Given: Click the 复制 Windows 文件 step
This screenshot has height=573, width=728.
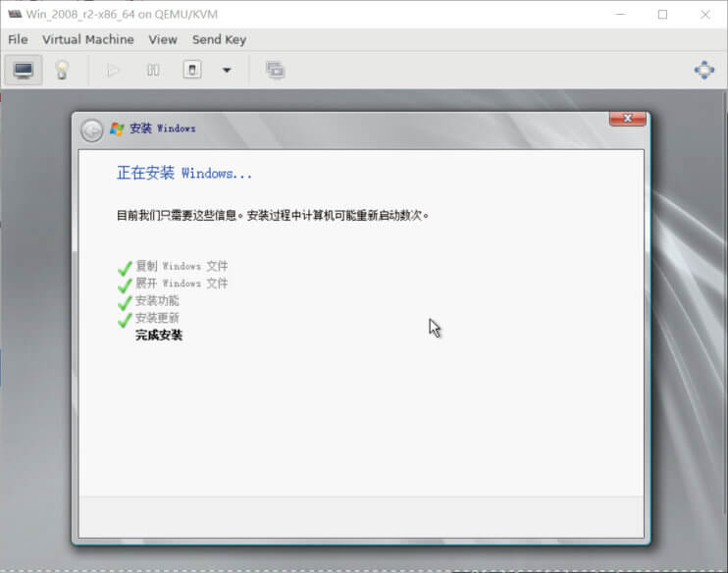Looking at the screenshot, I should tap(182, 266).
